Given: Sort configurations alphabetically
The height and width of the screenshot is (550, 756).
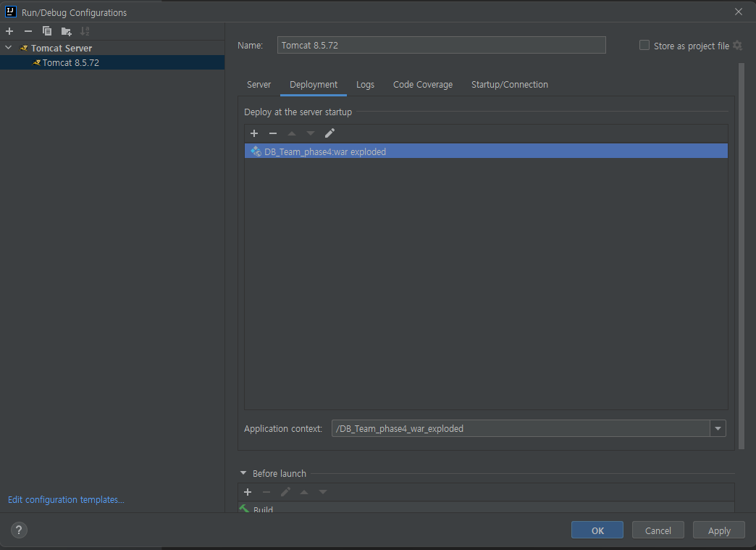Looking at the screenshot, I should (x=85, y=31).
